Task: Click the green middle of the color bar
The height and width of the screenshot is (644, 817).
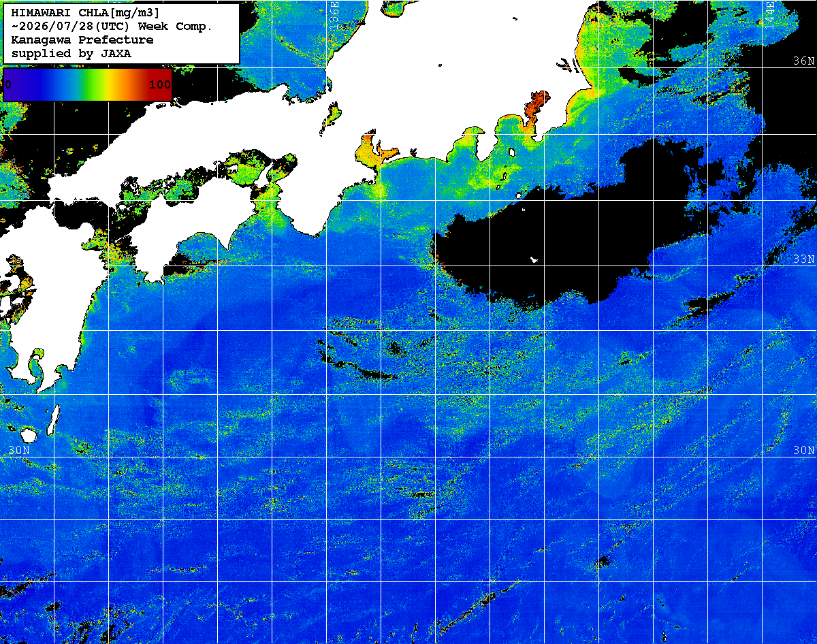Action: click(x=89, y=84)
